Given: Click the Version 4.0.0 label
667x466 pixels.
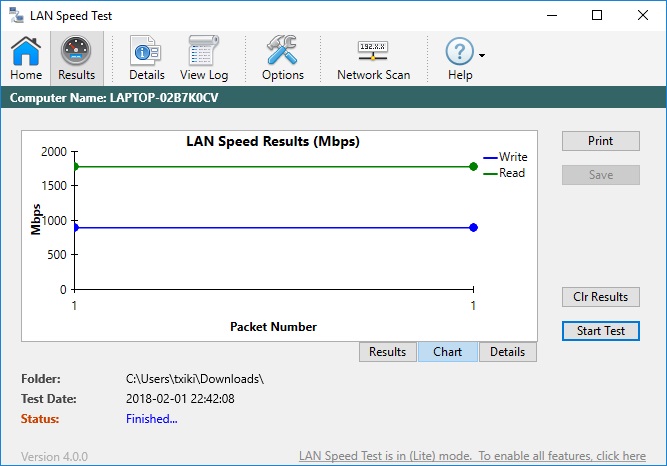Looking at the screenshot, I should (54, 457).
